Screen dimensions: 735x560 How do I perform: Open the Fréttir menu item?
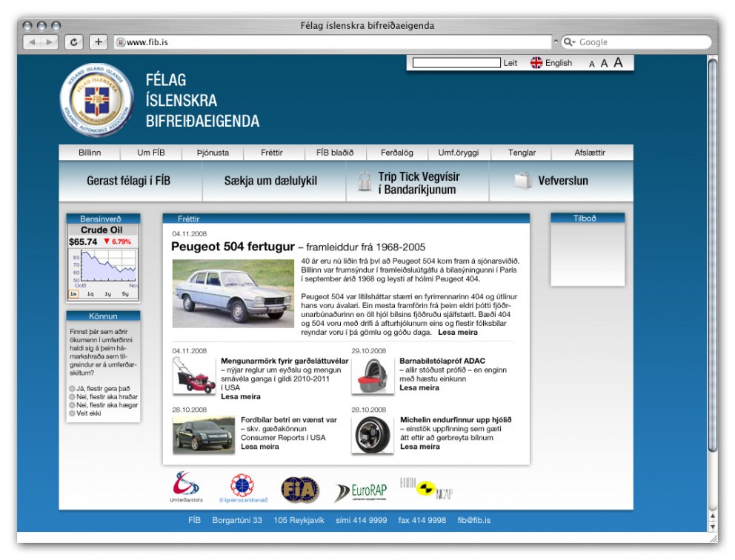point(272,153)
